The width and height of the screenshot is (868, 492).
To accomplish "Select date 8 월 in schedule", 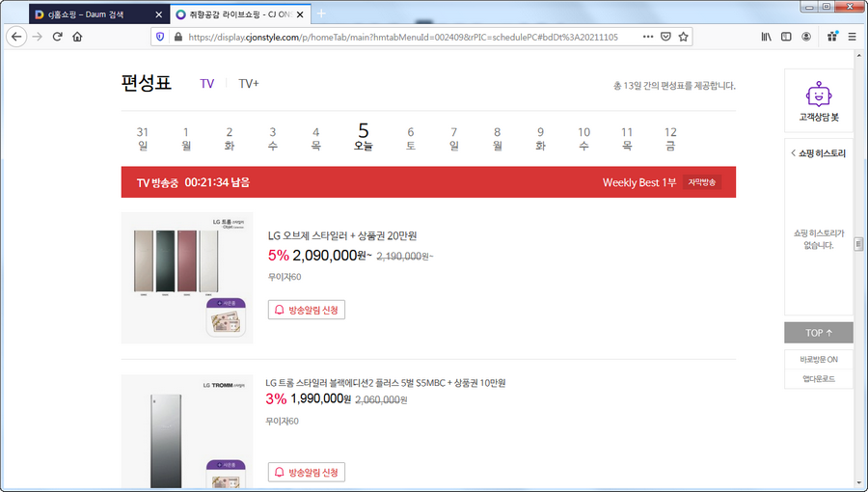I will (x=497, y=138).
